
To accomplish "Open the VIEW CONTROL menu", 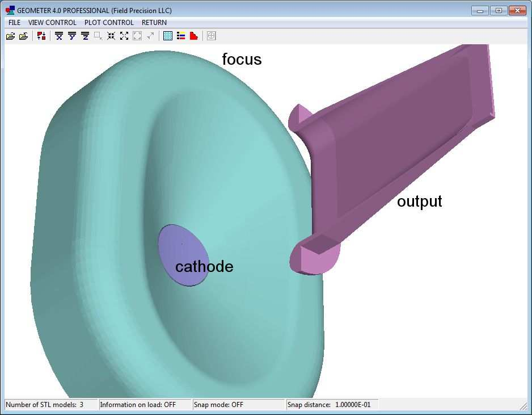I will [x=52, y=23].
